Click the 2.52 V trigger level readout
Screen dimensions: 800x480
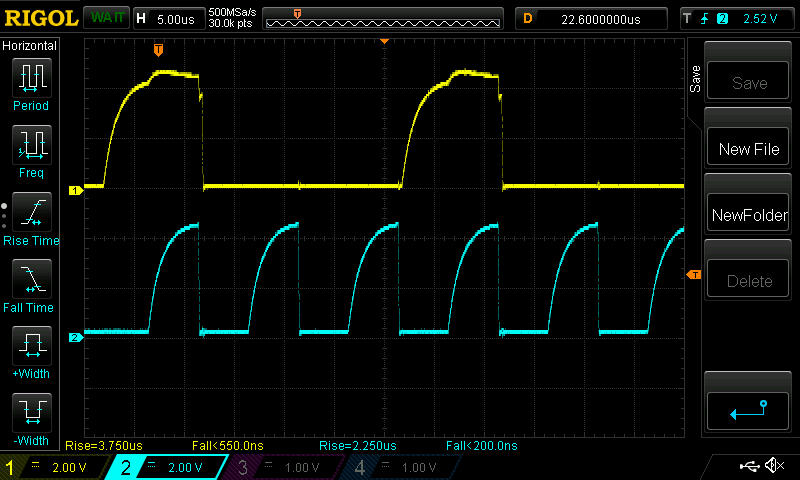[760, 19]
